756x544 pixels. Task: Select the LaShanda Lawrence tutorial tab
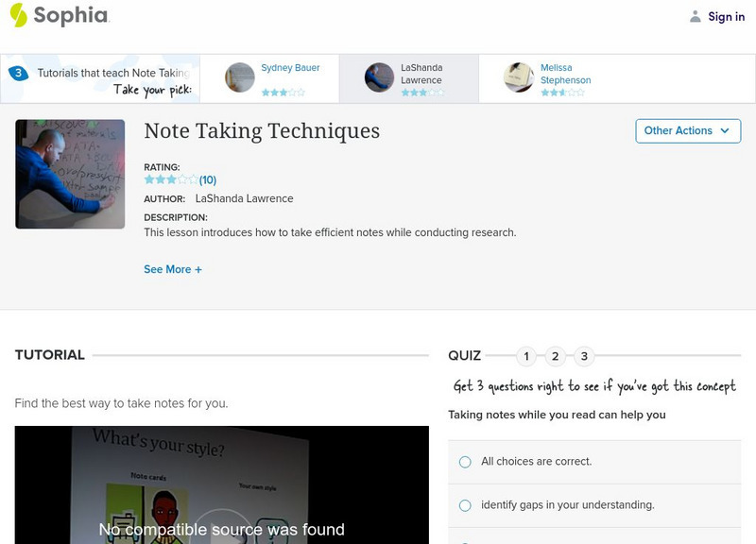(x=409, y=78)
